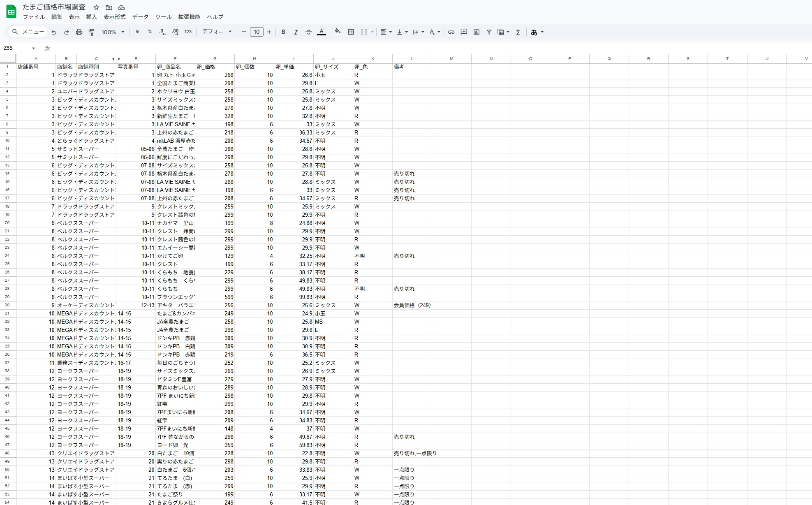Viewport: 812px width, 505px height.
Task: Select the cell with price 599
Action: point(215,297)
